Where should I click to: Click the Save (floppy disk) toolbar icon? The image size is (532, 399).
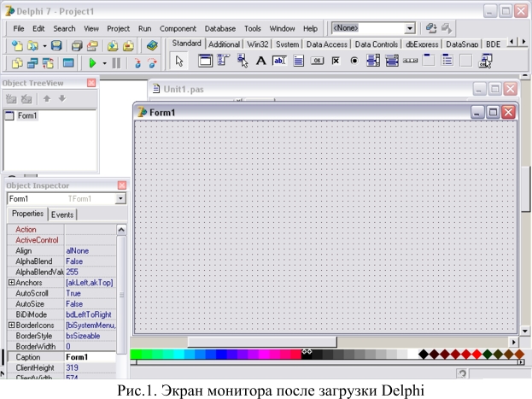click(x=56, y=45)
